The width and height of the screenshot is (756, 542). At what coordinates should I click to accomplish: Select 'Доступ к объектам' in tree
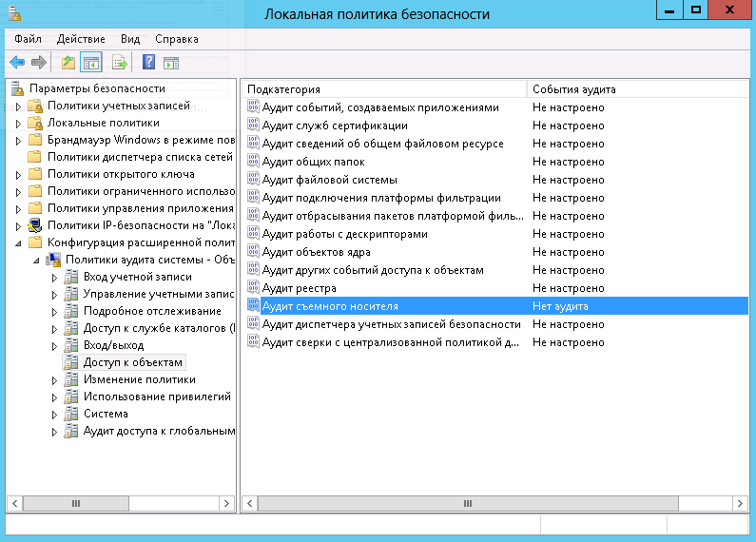click(132, 362)
